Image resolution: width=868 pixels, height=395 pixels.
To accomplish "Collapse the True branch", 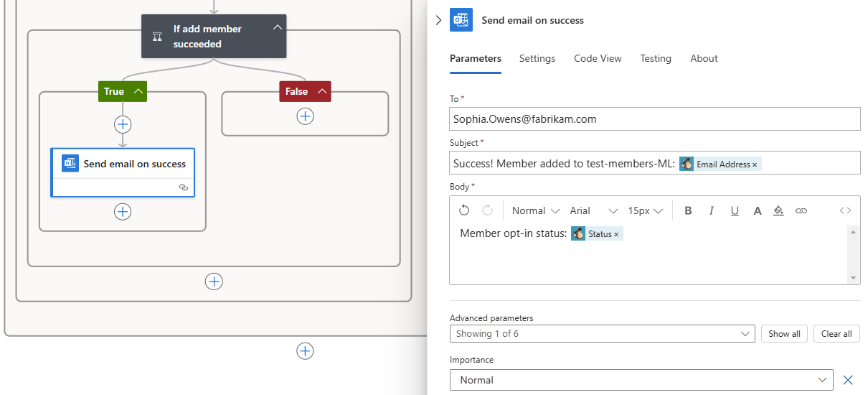I will coord(138,91).
